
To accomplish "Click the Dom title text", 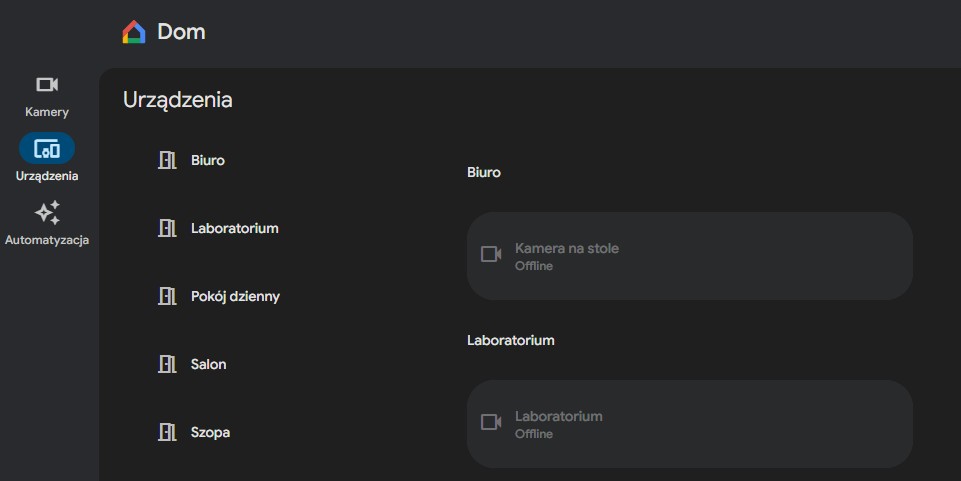I will click(x=181, y=32).
